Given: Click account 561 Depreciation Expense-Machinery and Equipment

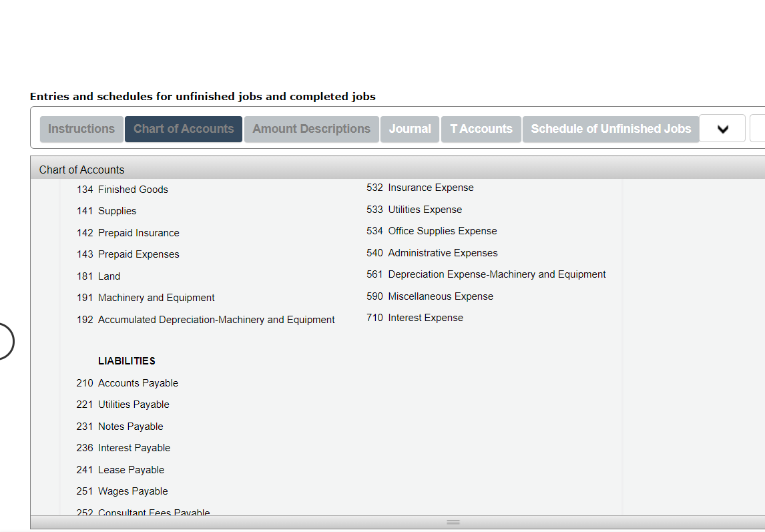Looking at the screenshot, I should (x=486, y=275).
